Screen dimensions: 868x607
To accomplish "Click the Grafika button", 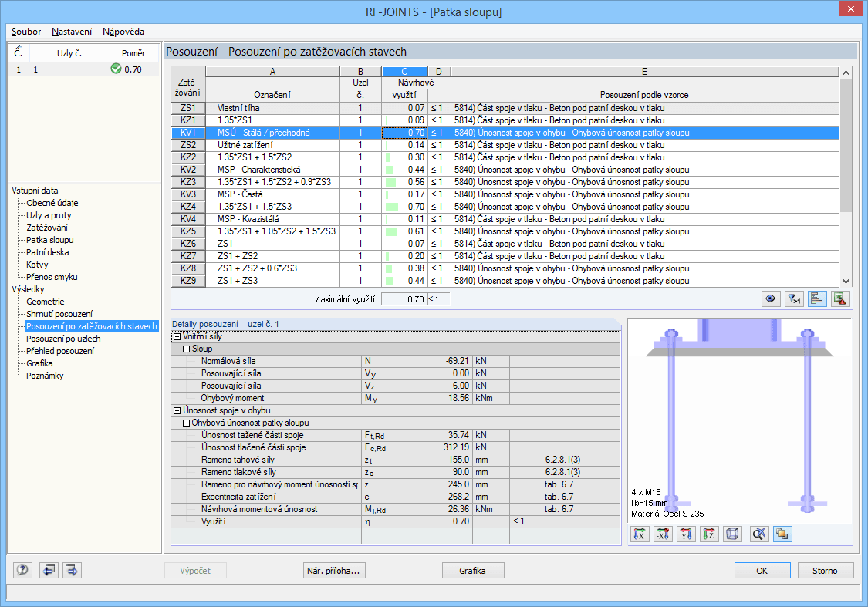I will click(x=473, y=571).
